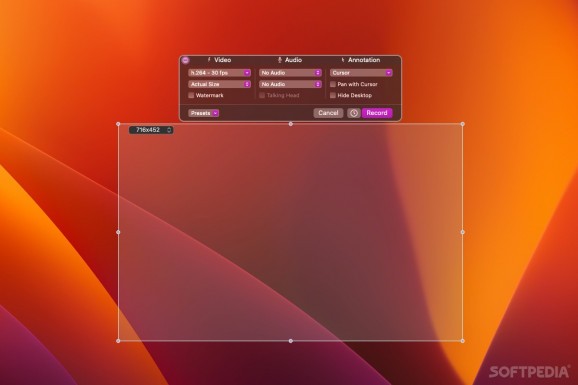Click the Audio microphone icon
The image size is (578, 385).
pyautogui.click(x=280, y=60)
